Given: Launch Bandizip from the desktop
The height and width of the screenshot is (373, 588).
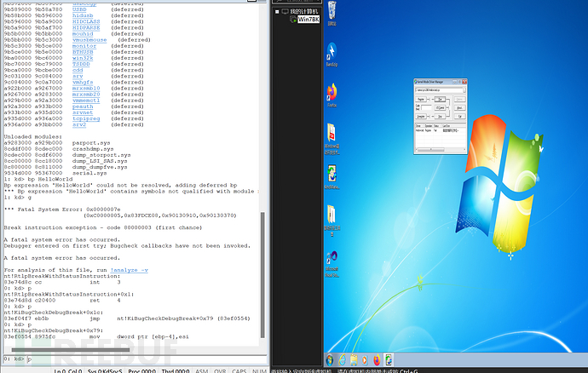Looking at the screenshot, I should [x=332, y=51].
